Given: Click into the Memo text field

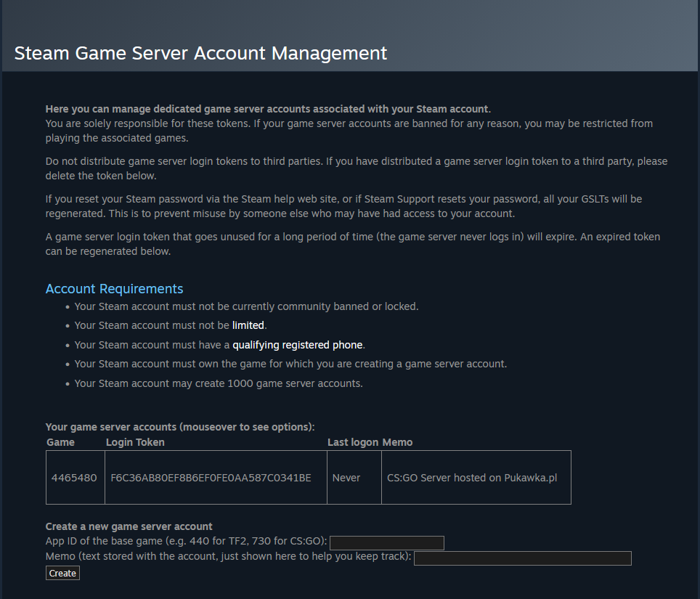Looking at the screenshot, I should coord(522,558).
